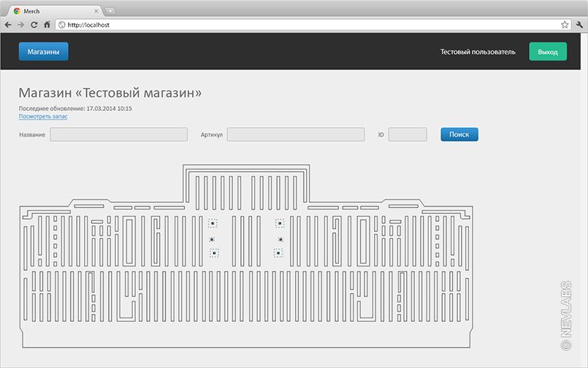
Task: Click the Магазины button
Action: point(44,52)
